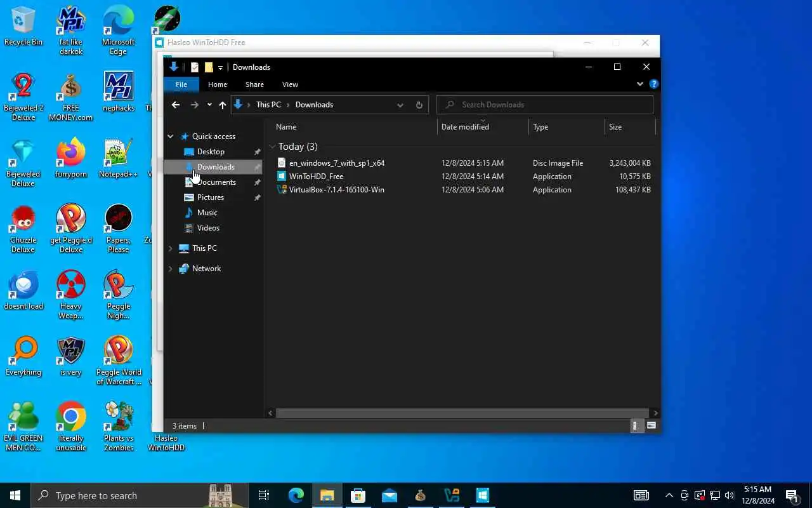Show hidden system tray icons
This screenshot has height=508, width=812.
point(669,495)
